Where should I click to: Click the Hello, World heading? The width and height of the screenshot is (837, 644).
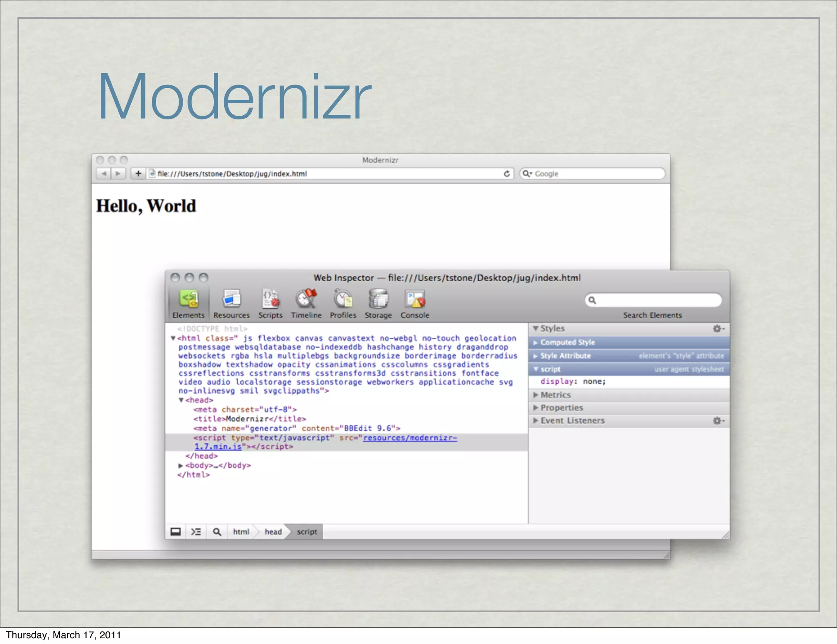(x=146, y=206)
